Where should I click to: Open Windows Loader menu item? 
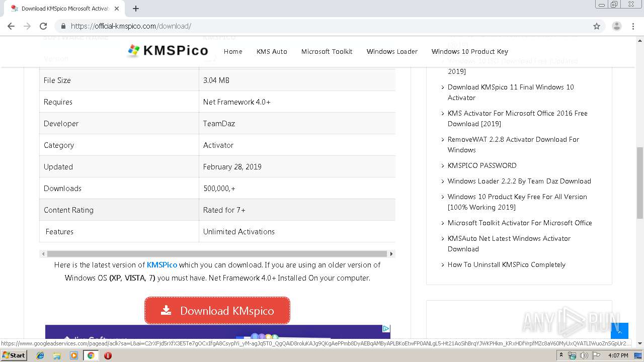392,51
